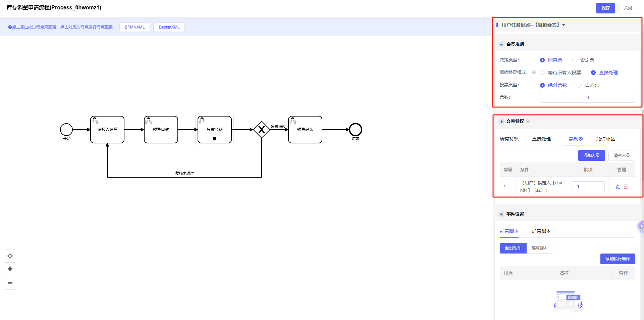The height and width of the screenshot is (320, 644).
Task: Delete row 1 using the trash icon
Action: coord(626,187)
